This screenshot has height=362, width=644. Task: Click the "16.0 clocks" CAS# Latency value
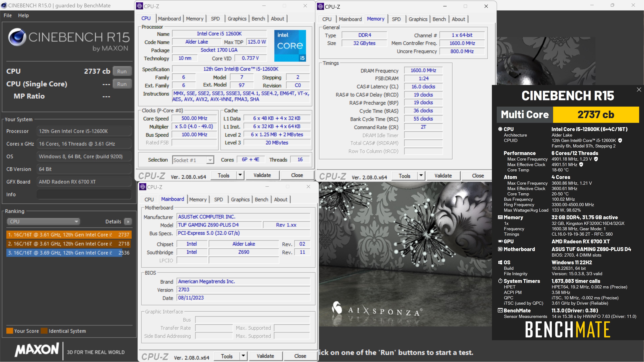point(423,86)
